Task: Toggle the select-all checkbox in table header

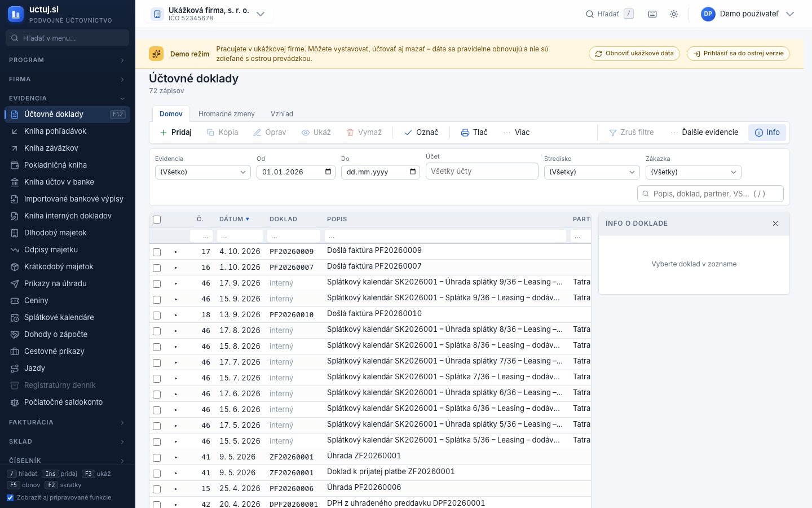Action: (157, 220)
